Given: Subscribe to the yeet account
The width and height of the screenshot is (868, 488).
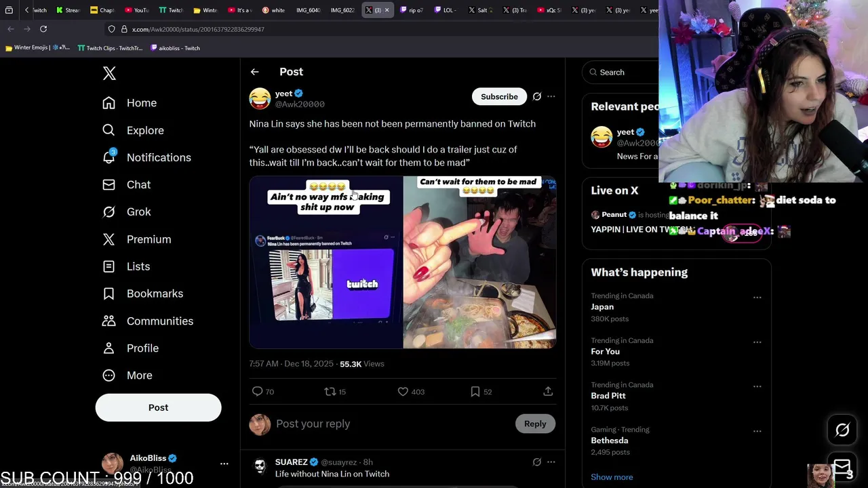Looking at the screenshot, I should pyautogui.click(x=499, y=96).
